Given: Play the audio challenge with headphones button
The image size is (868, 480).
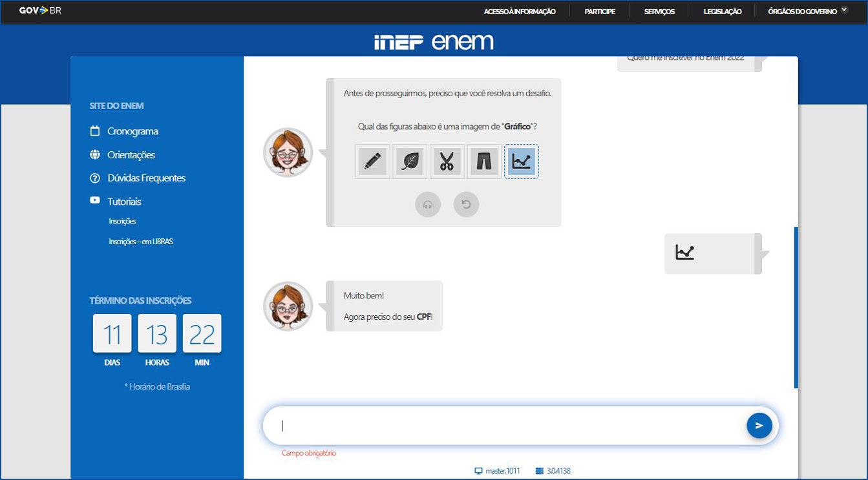Looking at the screenshot, I should 428,204.
